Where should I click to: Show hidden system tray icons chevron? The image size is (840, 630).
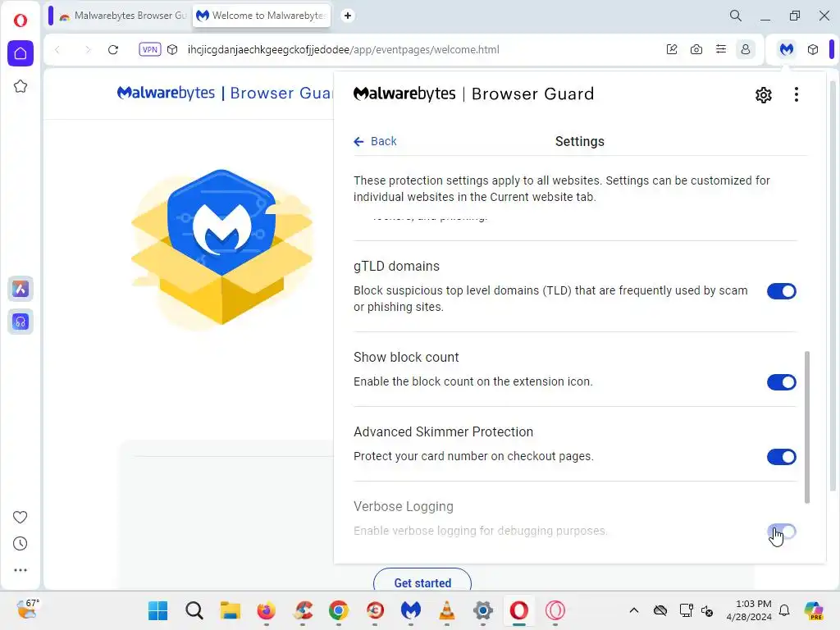pos(634,610)
